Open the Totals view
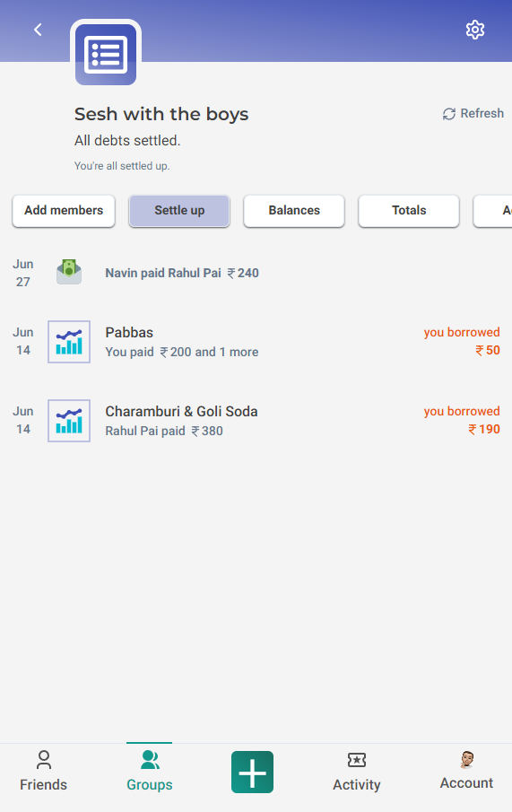Viewport: 512px width, 812px height. [409, 211]
